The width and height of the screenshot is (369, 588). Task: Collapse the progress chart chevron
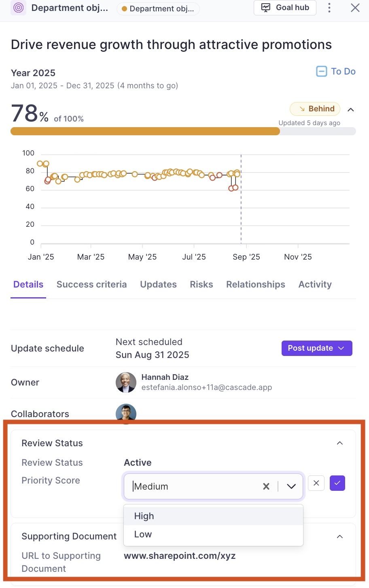coord(351,109)
